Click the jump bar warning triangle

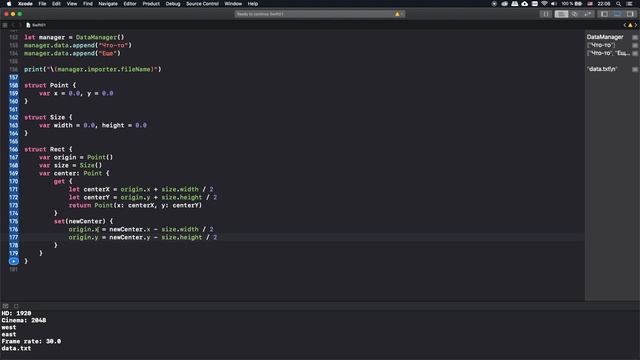pos(630,25)
